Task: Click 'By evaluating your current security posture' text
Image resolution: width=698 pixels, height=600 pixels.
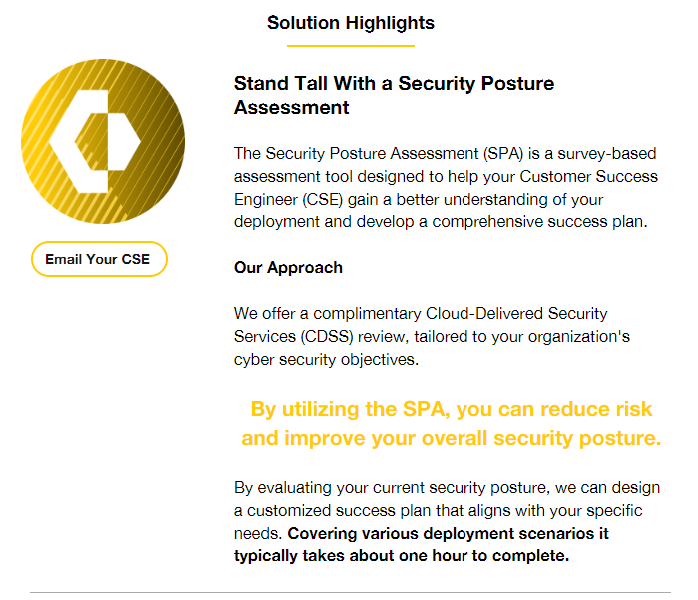Action: tap(390, 488)
